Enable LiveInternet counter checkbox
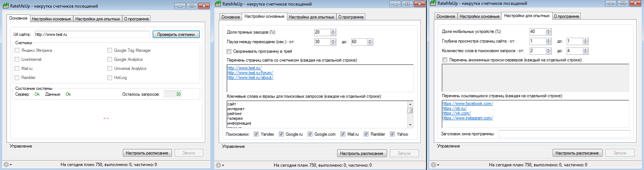This screenshot has height=170, width=644. 17,59
